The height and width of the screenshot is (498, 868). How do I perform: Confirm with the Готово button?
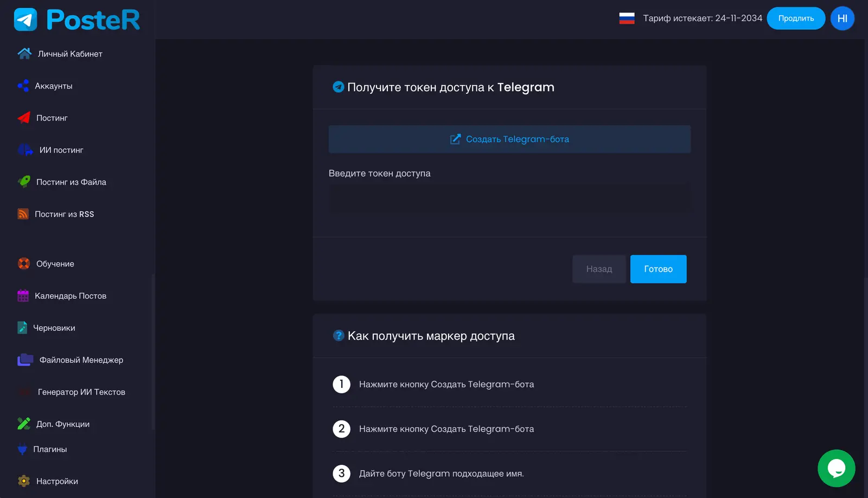pos(659,269)
